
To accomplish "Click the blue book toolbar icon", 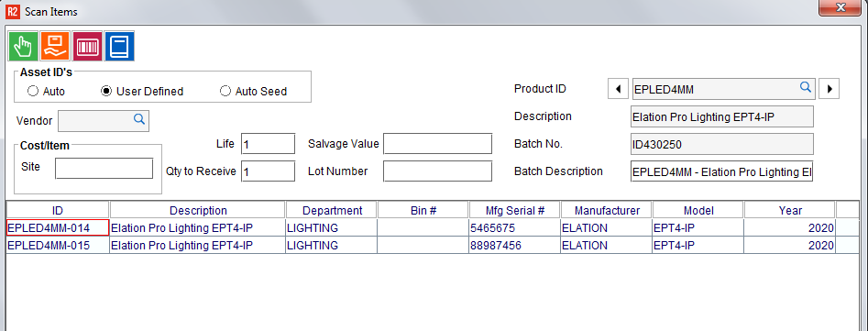I will coord(119,46).
